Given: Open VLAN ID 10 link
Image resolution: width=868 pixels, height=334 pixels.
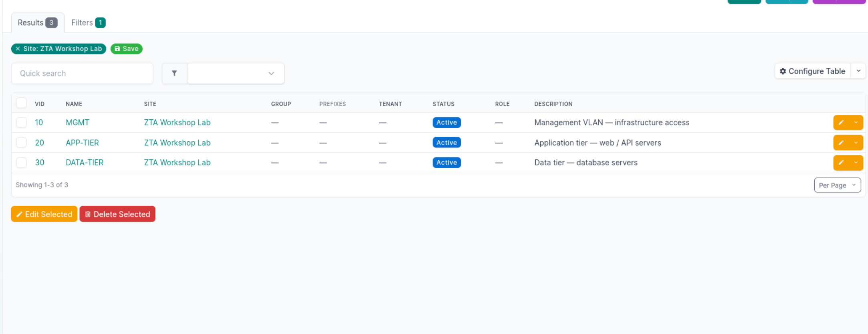Looking at the screenshot, I should (x=39, y=123).
